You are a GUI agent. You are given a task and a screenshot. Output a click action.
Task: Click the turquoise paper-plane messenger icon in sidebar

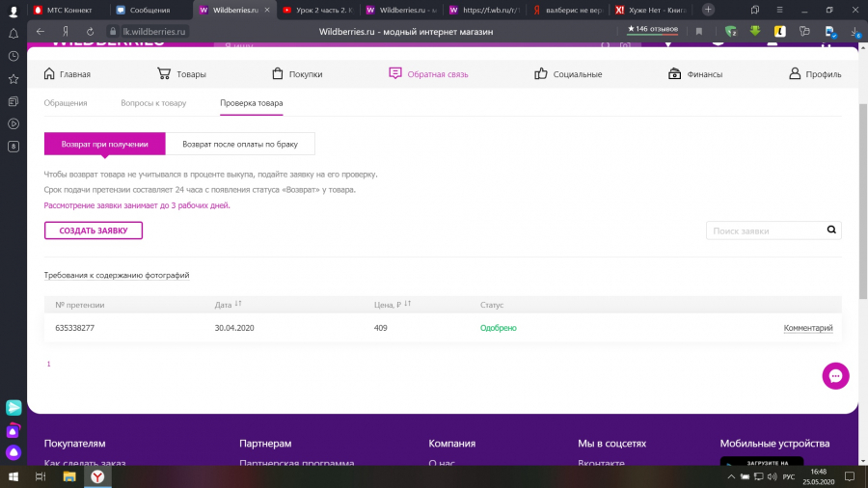click(14, 408)
